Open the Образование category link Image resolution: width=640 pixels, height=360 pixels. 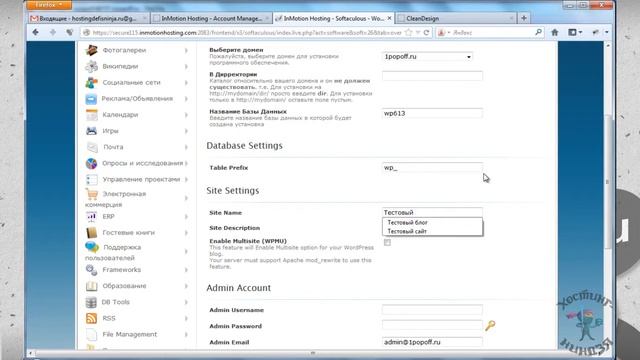[x=124, y=286]
